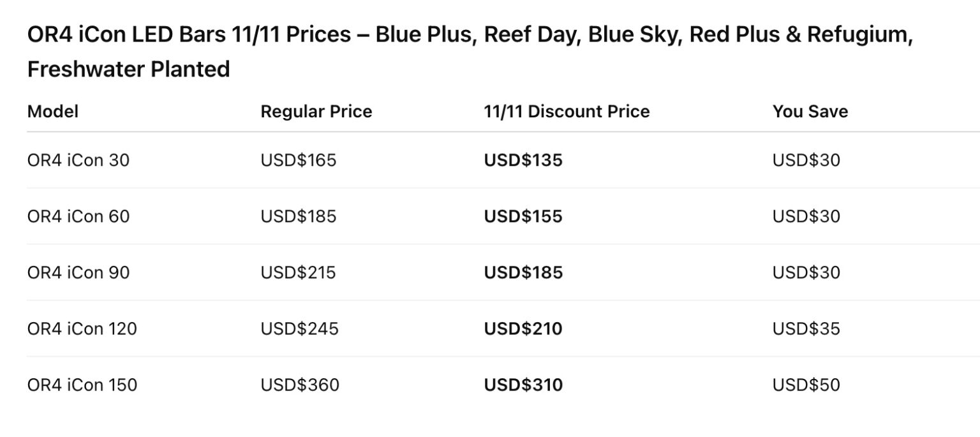This screenshot has height=437, width=980.
Task: Click the USD$215 regular price
Action: [x=298, y=272]
